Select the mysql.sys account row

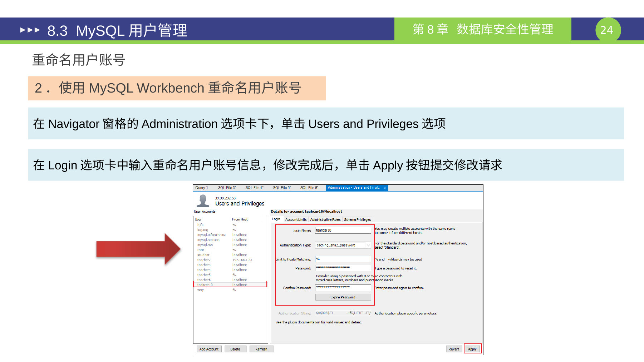pyautogui.click(x=230, y=245)
